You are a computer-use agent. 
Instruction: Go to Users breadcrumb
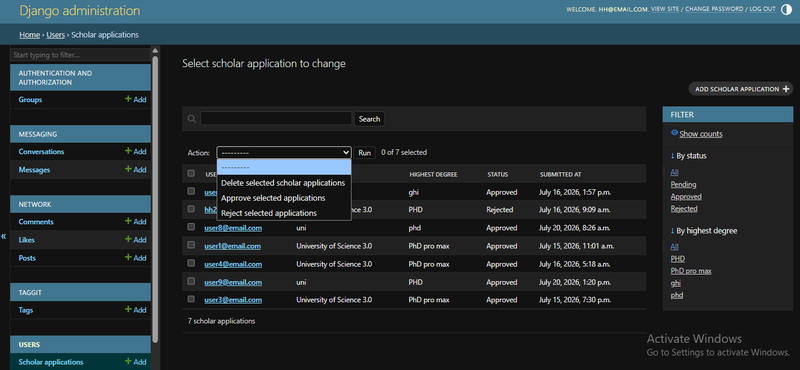56,35
